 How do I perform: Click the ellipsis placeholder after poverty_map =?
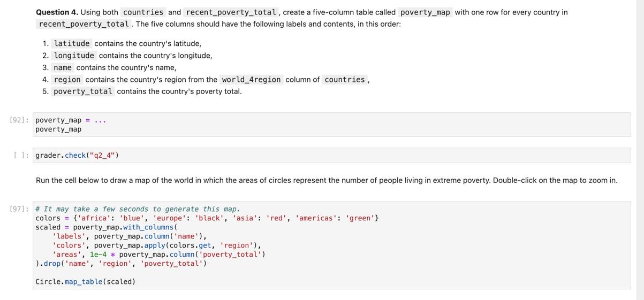click(x=100, y=120)
